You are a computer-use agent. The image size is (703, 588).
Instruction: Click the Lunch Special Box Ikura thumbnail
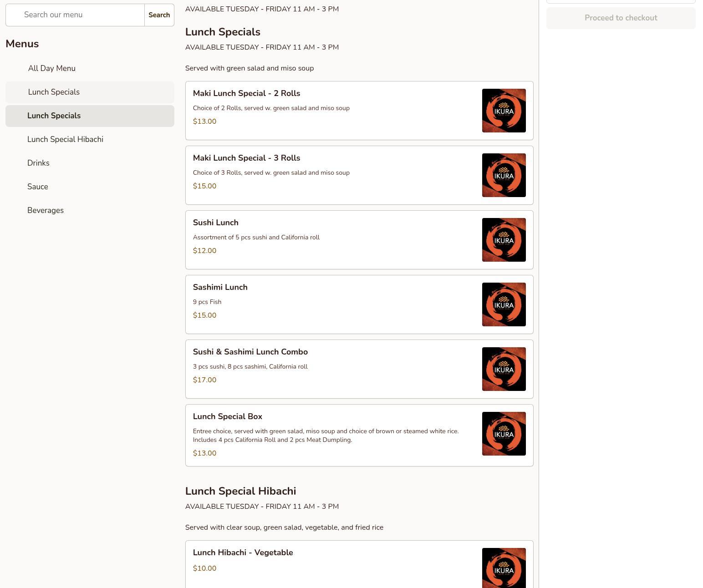point(504,434)
